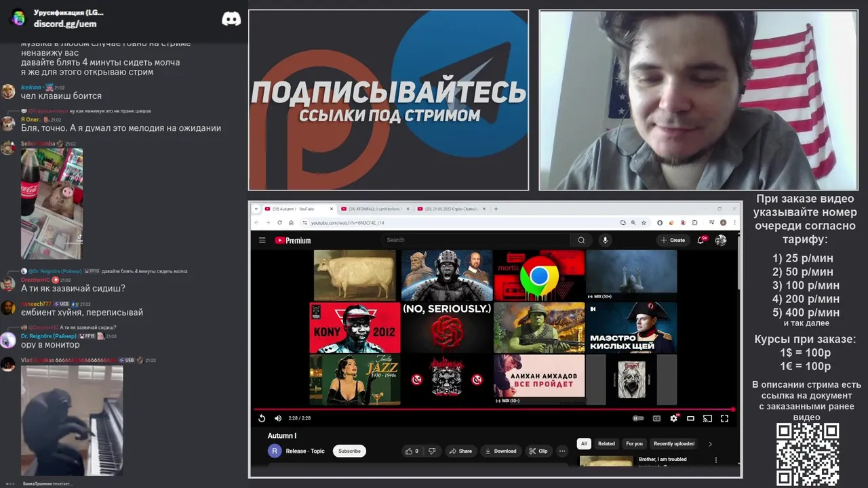The width and height of the screenshot is (868, 488).
Task: Open the Brother, I am troubled video title
Action: click(x=663, y=459)
